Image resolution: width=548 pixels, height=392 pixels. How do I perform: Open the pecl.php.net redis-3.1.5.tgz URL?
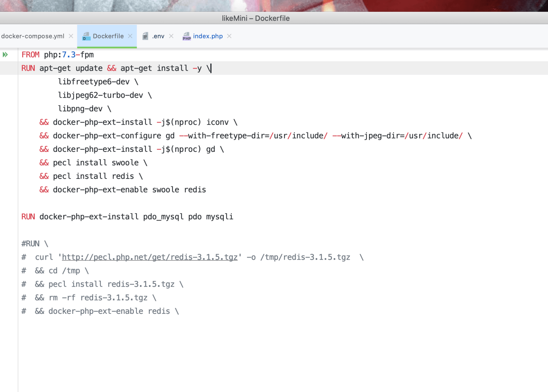click(150, 257)
